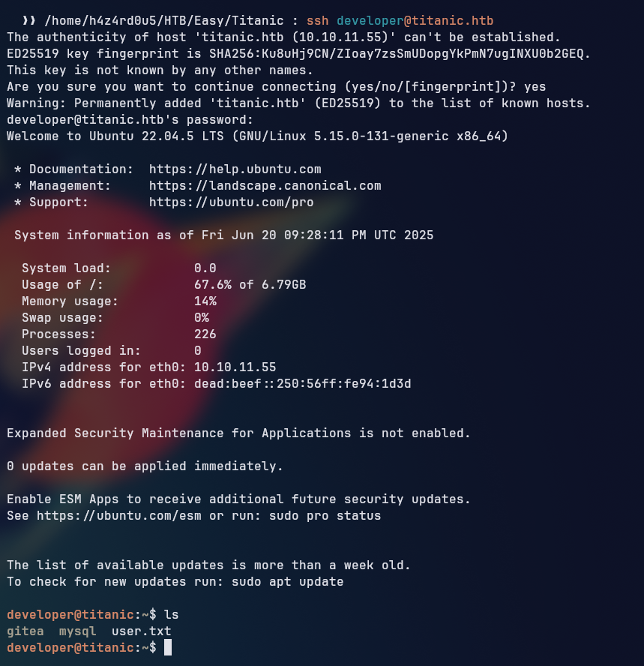Open the ubuntu.com/pro support link

click(231, 202)
